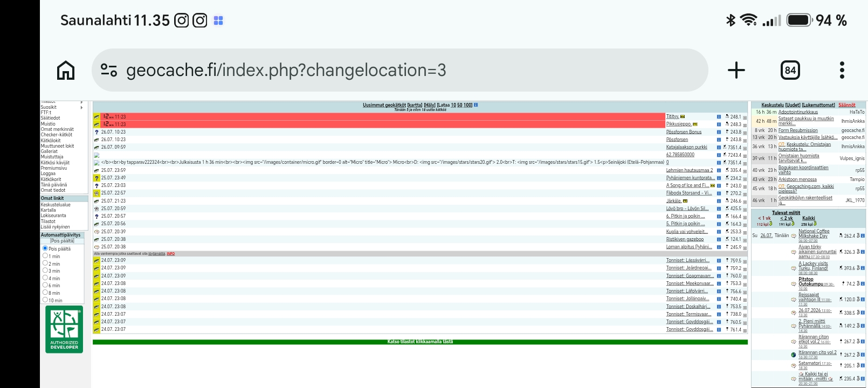Open the tab switcher showing 84 tabs
The height and width of the screenshot is (388, 868).
point(790,70)
